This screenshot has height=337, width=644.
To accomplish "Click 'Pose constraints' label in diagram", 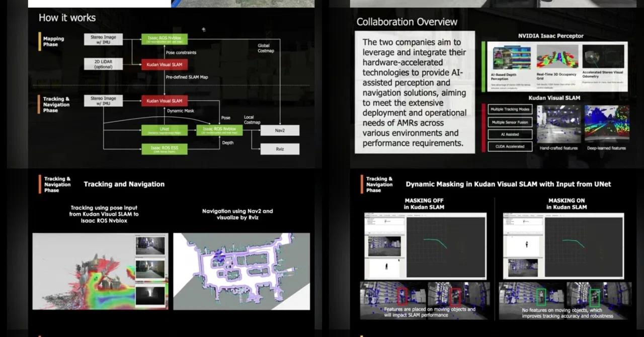I will [x=181, y=52].
